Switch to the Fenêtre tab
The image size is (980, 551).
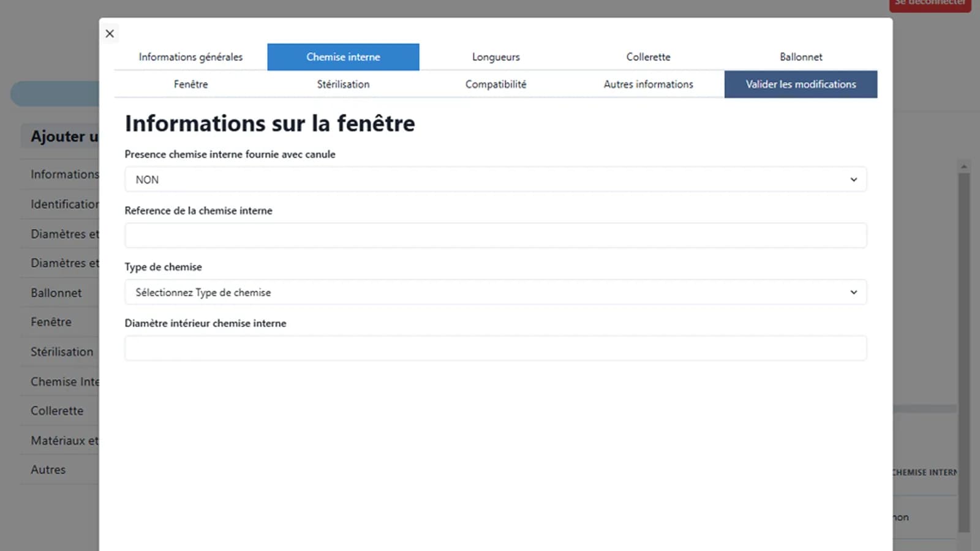coord(190,84)
